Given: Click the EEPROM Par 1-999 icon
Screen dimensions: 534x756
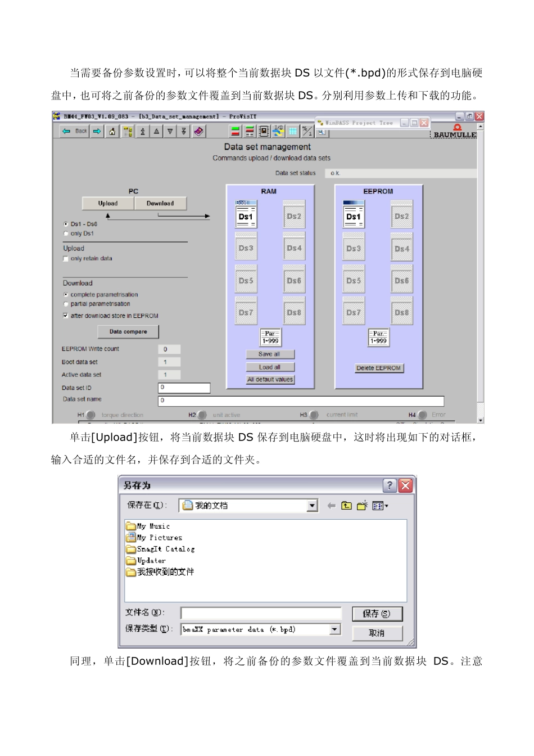Looking at the screenshot, I should point(379,337).
